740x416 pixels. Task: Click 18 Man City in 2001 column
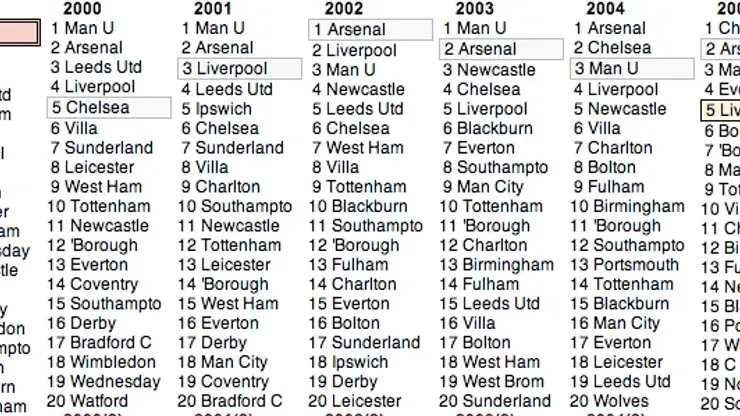pyautogui.click(x=223, y=362)
